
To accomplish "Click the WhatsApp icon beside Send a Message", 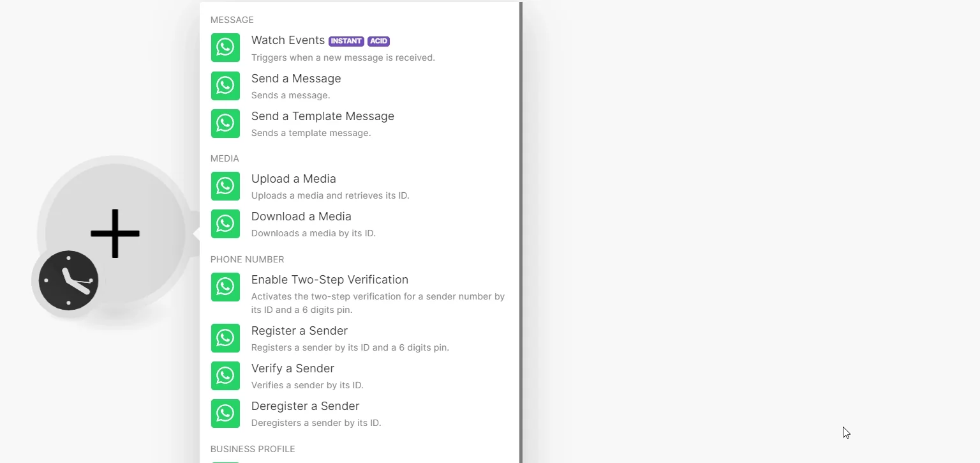I will tap(225, 86).
